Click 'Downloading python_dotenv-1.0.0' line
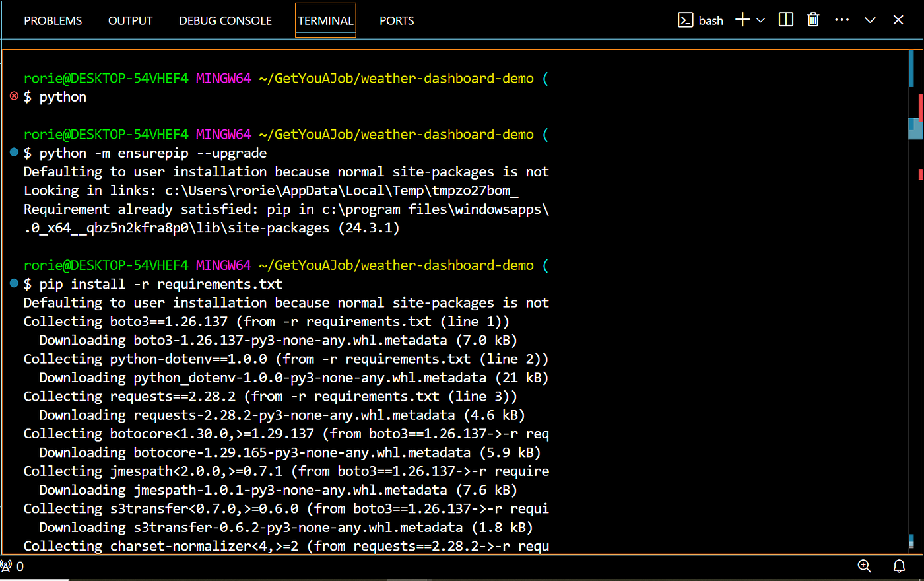 294,378
